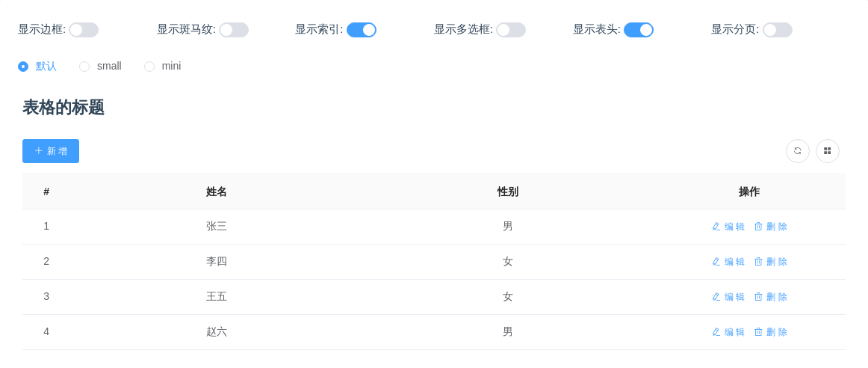Turn on the 显示斑马纹 switch
The height and width of the screenshot is (368, 868).
point(234,30)
